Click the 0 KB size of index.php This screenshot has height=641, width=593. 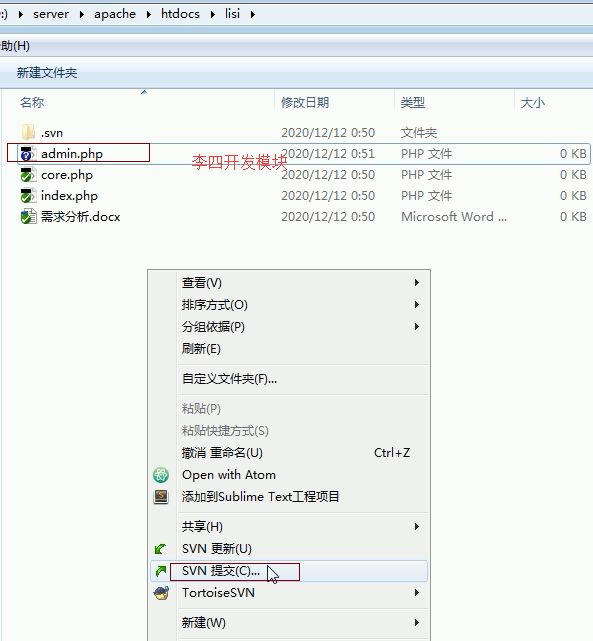pyautogui.click(x=573, y=195)
